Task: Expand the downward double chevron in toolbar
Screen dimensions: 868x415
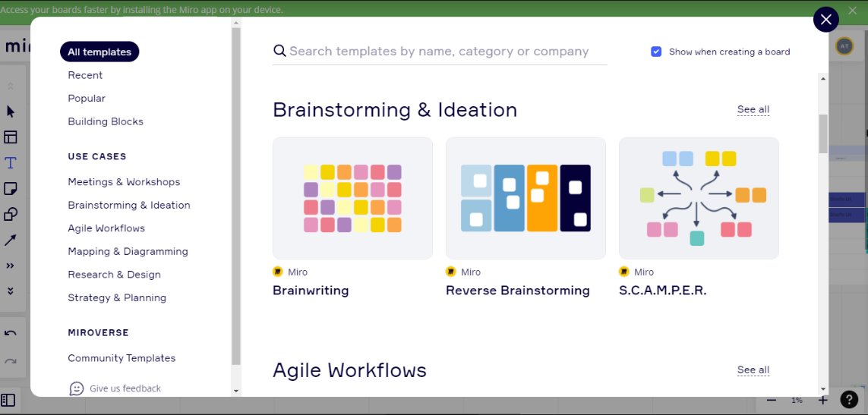Action: pyautogui.click(x=11, y=291)
